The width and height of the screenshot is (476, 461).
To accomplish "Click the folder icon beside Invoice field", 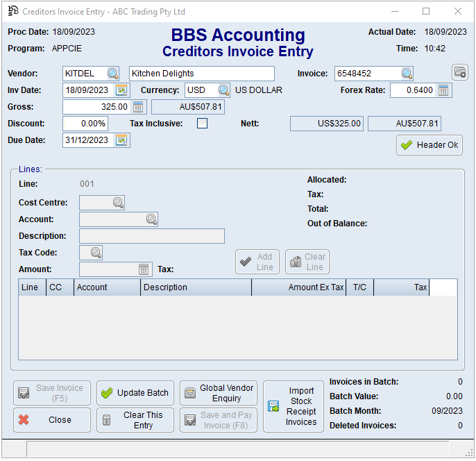I will point(460,72).
